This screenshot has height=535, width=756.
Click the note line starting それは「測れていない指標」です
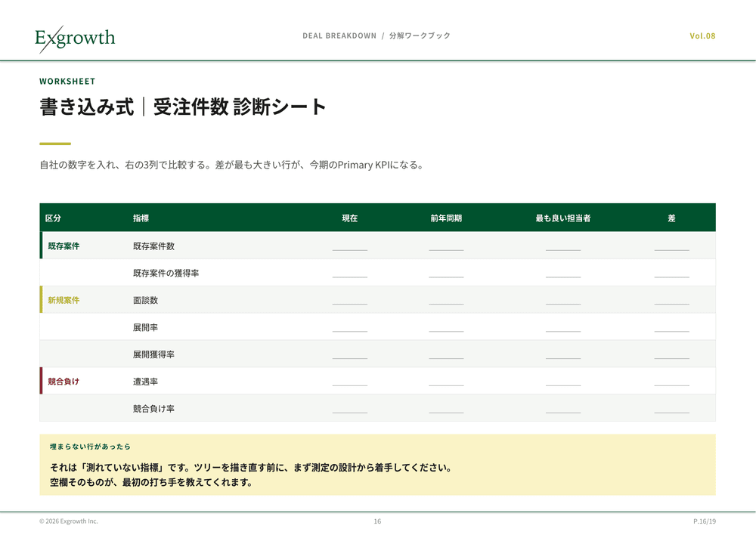pyautogui.click(x=251, y=468)
